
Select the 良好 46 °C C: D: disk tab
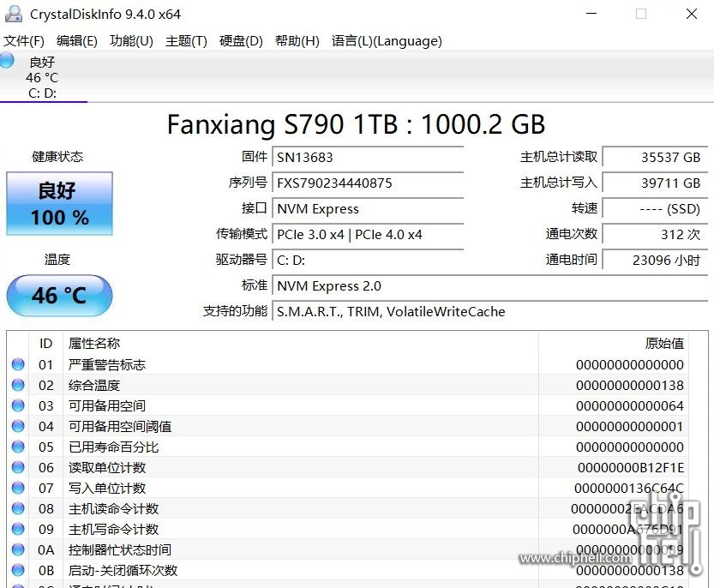click(x=43, y=76)
